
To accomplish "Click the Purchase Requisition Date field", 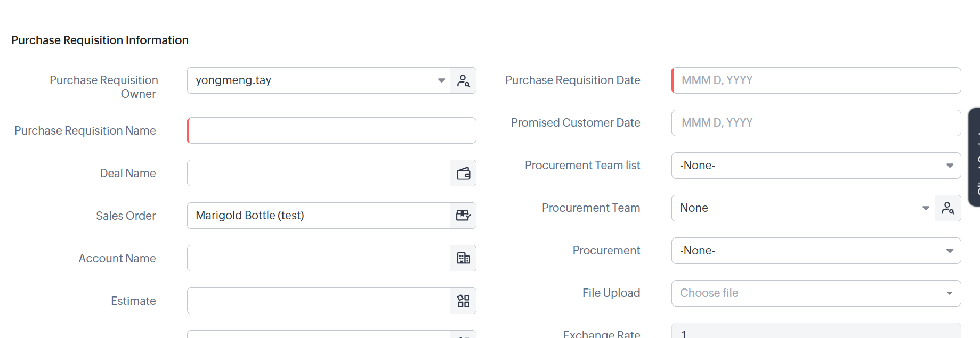I will pos(816,80).
